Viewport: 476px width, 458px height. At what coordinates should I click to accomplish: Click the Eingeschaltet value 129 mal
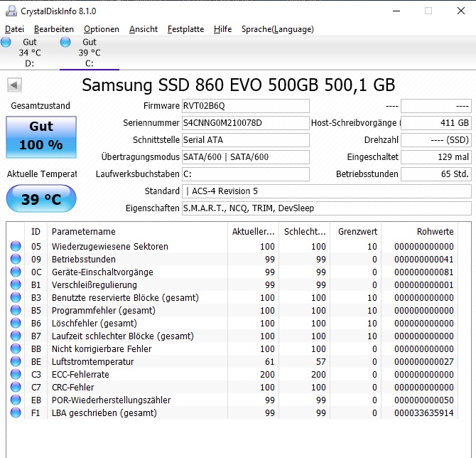click(x=436, y=157)
